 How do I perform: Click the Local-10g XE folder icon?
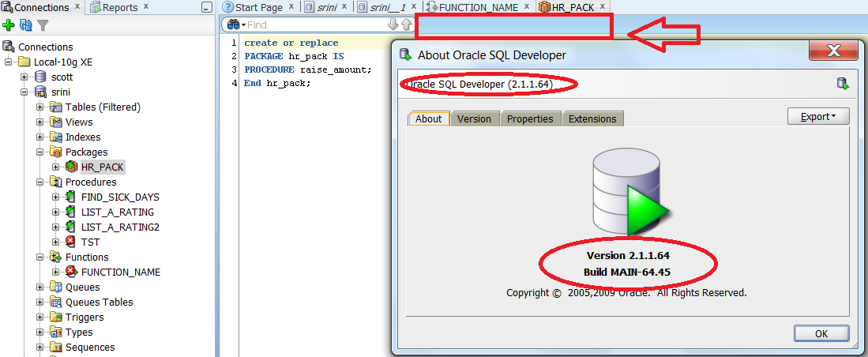point(24,62)
